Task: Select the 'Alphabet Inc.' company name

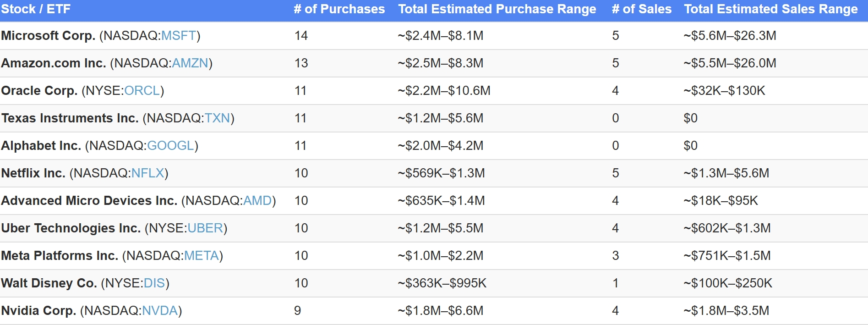Action: click(41, 146)
